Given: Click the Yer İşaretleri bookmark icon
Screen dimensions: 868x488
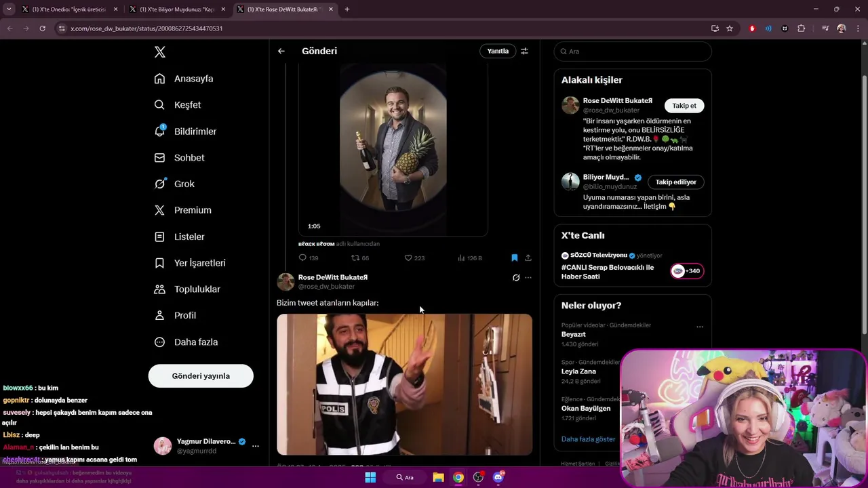Looking at the screenshot, I should pyautogui.click(x=159, y=263).
